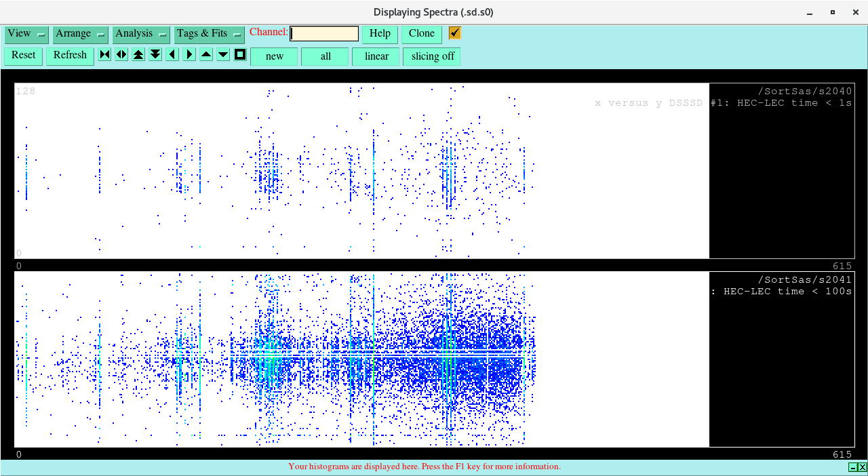Toggle the orange checkmark box beside Clone
Viewport: 868px width, 476px height.
(455, 33)
